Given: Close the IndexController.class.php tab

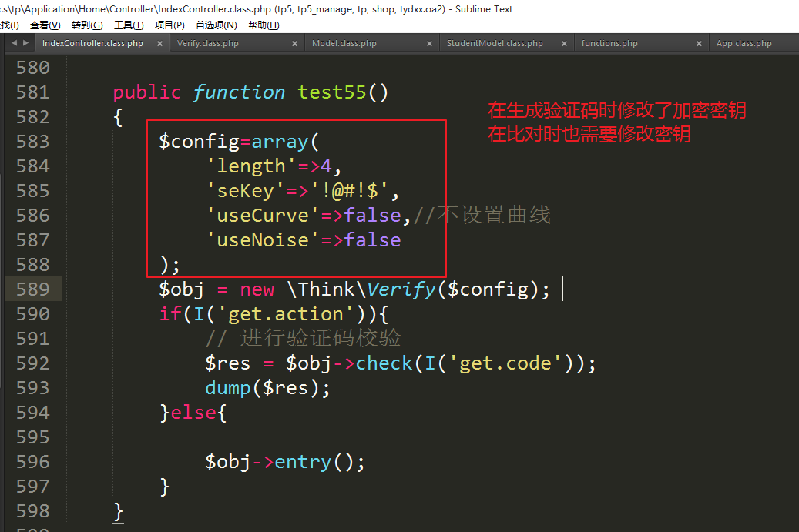Looking at the screenshot, I should coord(160,44).
